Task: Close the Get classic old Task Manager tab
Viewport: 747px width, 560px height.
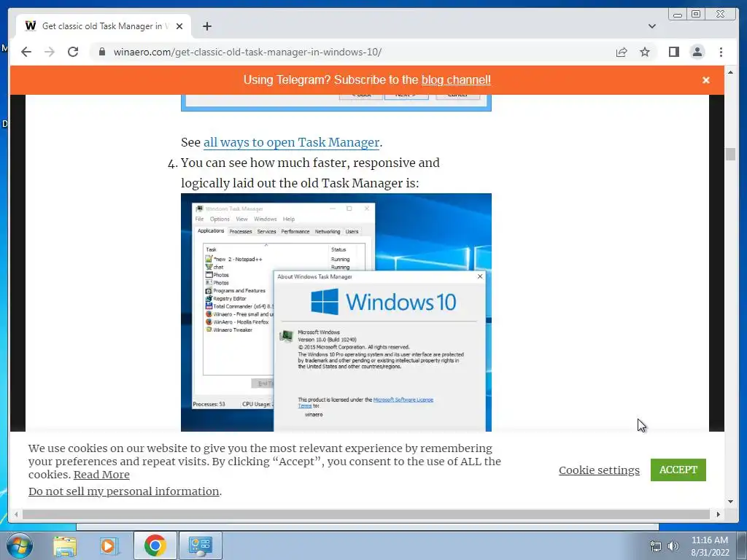Action: pyautogui.click(x=179, y=26)
